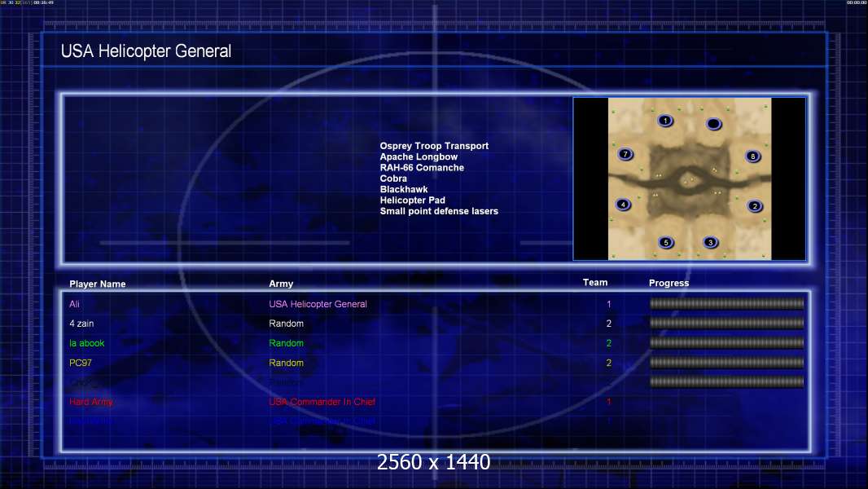Click Ali's army "USA Helicopter General"
868x489 pixels.
click(x=318, y=304)
